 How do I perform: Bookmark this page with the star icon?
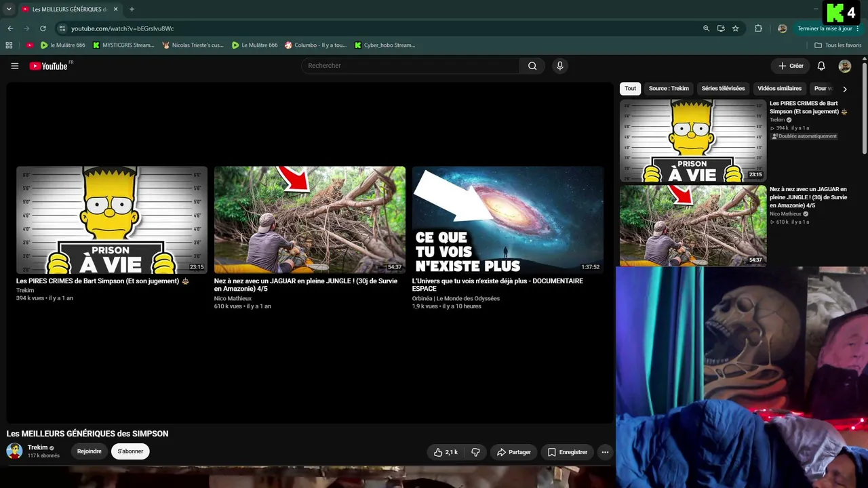(x=736, y=28)
